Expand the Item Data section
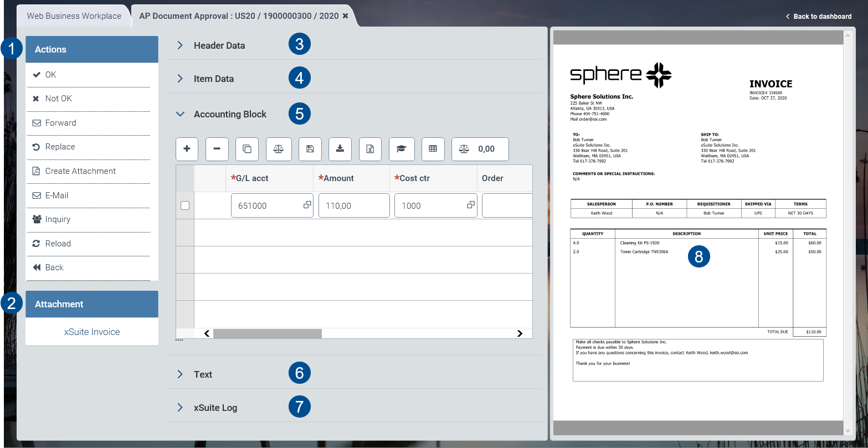This screenshot has height=448, width=868. [179, 78]
